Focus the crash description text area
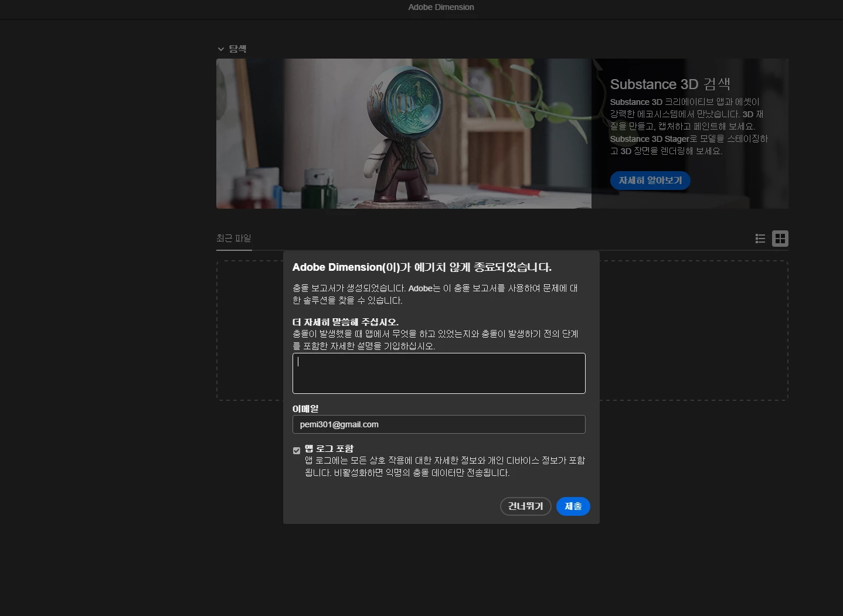Viewport: 843px width, 616px height. [x=439, y=373]
